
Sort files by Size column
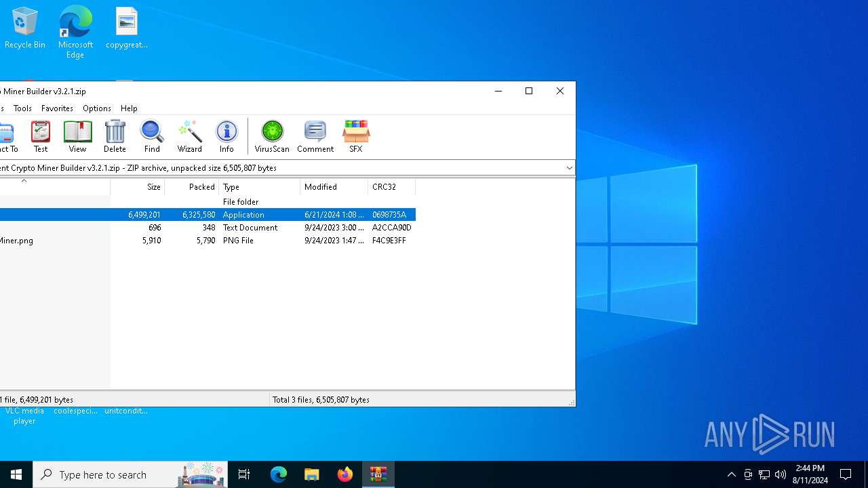point(138,187)
